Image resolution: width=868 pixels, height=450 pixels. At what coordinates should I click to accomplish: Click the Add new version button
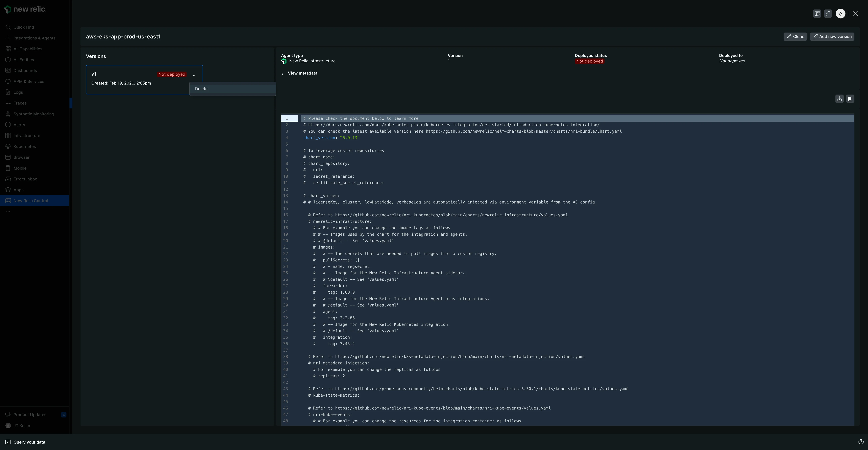(832, 37)
